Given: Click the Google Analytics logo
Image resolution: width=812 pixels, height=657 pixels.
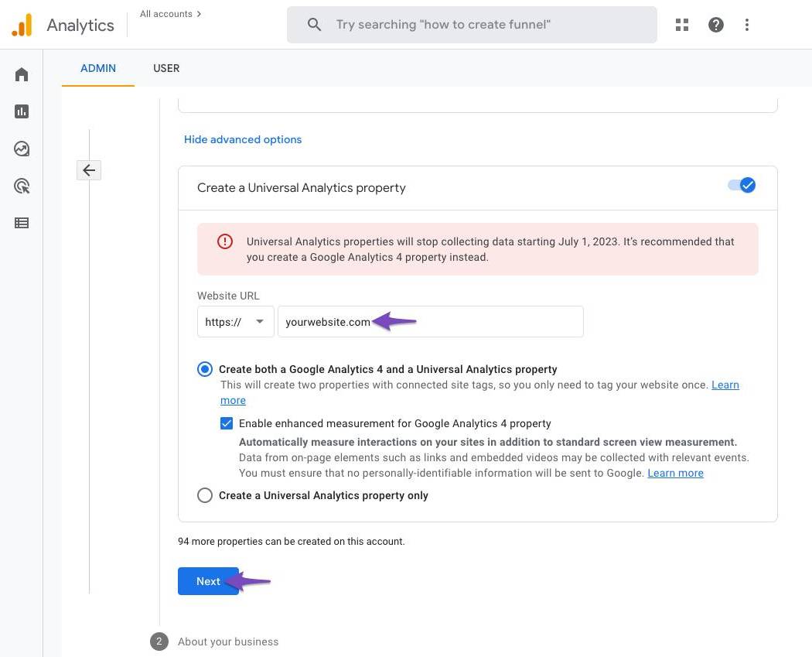Looking at the screenshot, I should point(22,25).
